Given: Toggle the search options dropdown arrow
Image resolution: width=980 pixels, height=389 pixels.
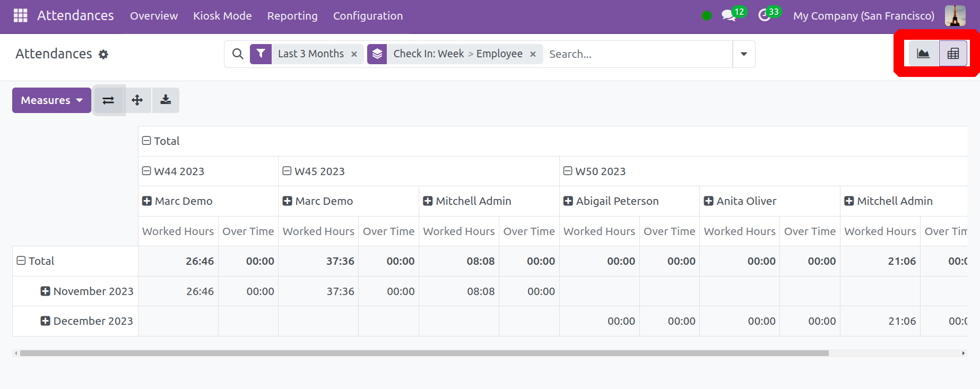Looking at the screenshot, I should click(743, 54).
